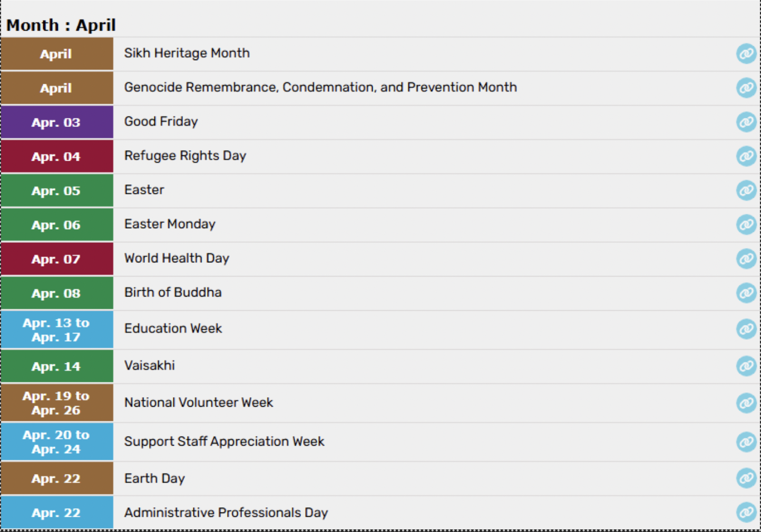Open the Education Week link icon
Viewport: 761px width, 532px height.
click(746, 329)
